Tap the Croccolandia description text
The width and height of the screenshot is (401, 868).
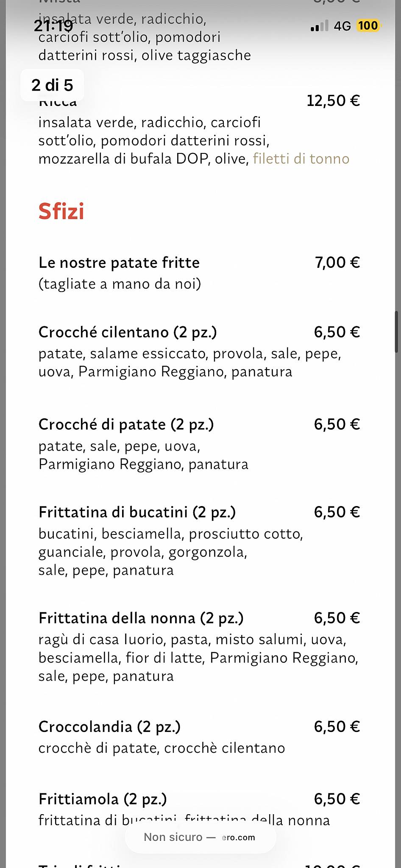[162, 748]
